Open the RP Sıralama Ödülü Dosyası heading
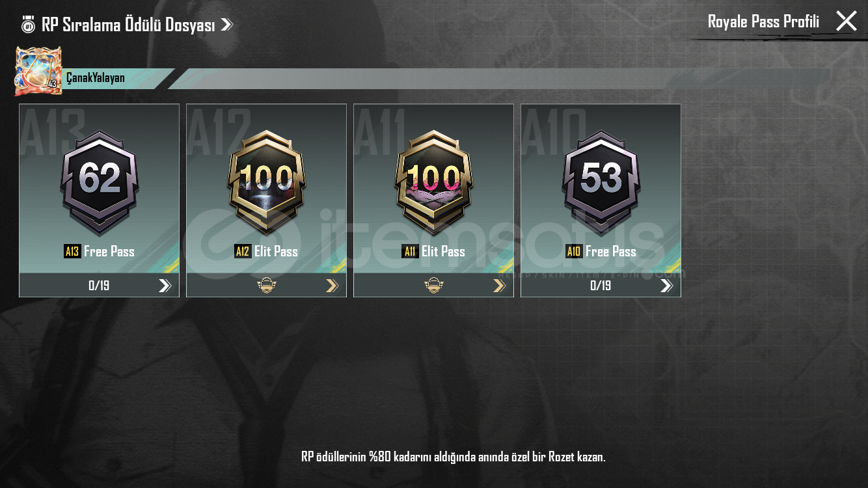868x488 pixels. pyautogui.click(x=128, y=25)
